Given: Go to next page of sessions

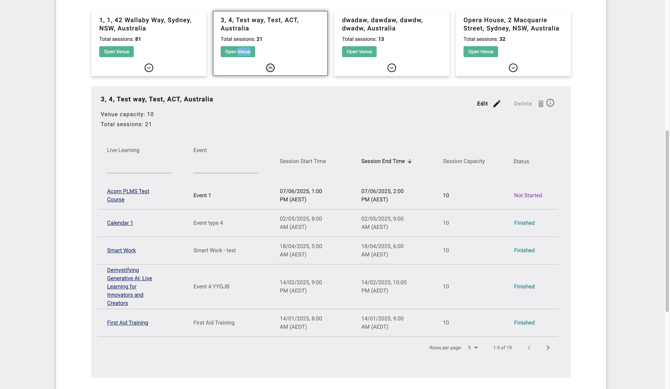Looking at the screenshot, I should click(x=548, y=348).
